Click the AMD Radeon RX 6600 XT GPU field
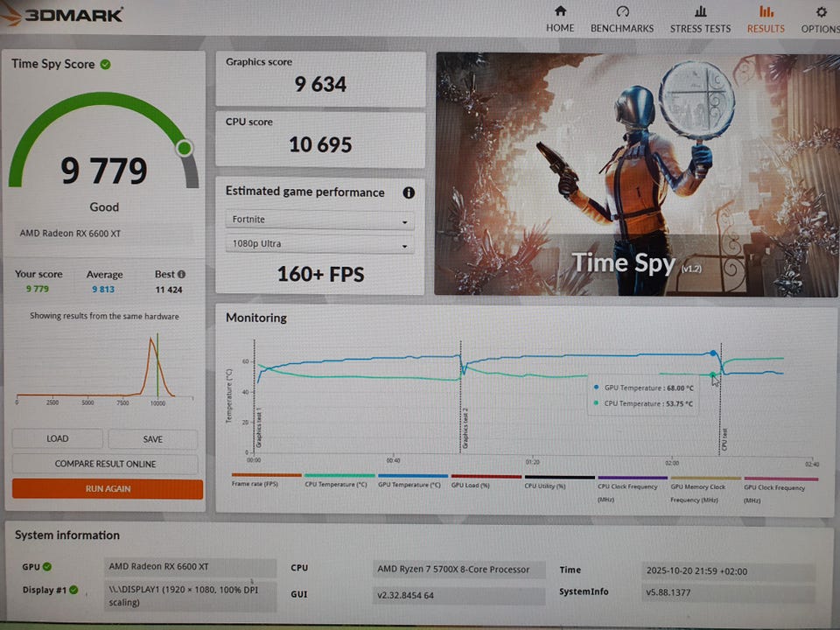The image size is (840, 630). [190, 567]
